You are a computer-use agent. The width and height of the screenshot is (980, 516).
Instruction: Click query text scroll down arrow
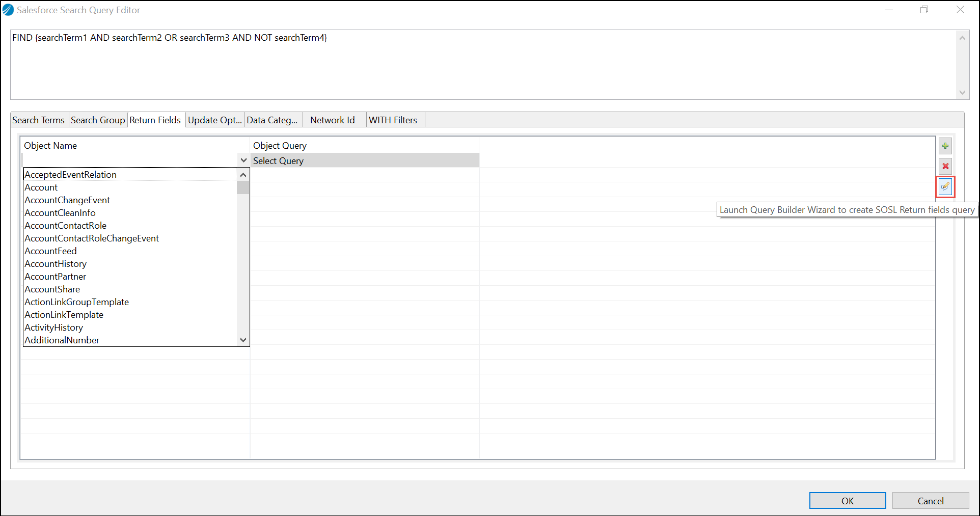962,93
